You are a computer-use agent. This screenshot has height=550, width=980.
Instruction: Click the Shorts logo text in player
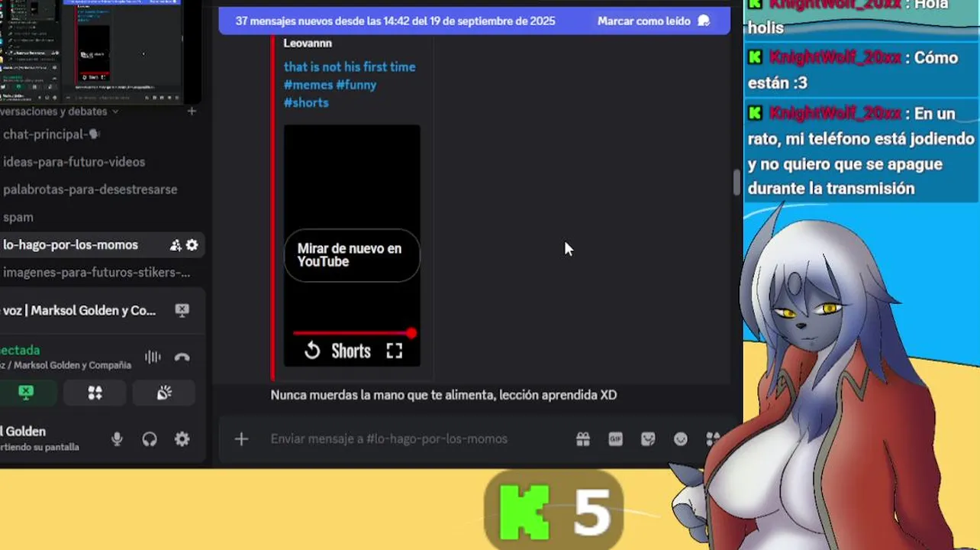(351, 351)
